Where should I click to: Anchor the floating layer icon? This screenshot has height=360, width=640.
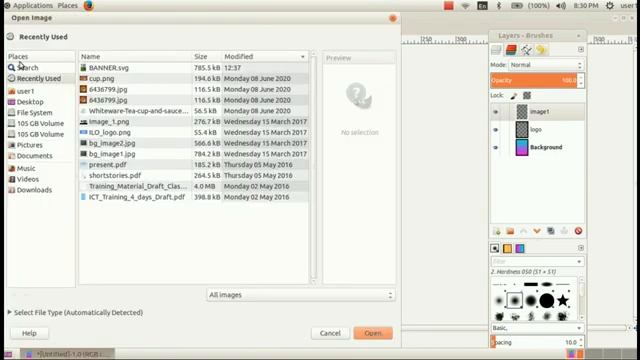point(564,231)
